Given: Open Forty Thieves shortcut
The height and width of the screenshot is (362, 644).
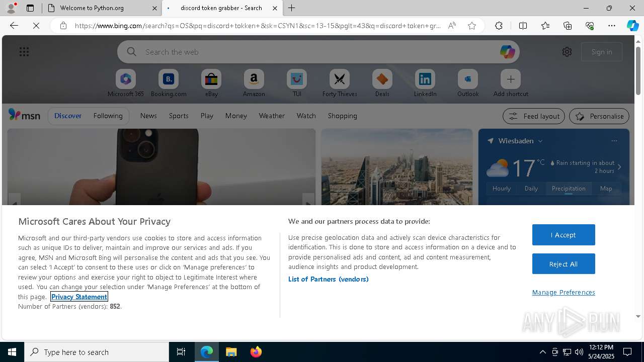Looking at the screenshot, I should click(340, 83).
